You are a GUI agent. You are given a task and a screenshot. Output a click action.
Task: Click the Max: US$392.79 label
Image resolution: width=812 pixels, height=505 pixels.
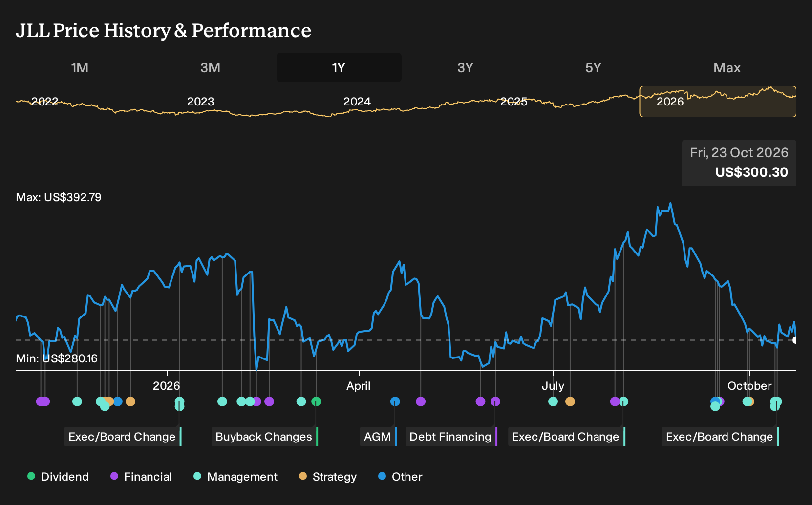point(59,197)
